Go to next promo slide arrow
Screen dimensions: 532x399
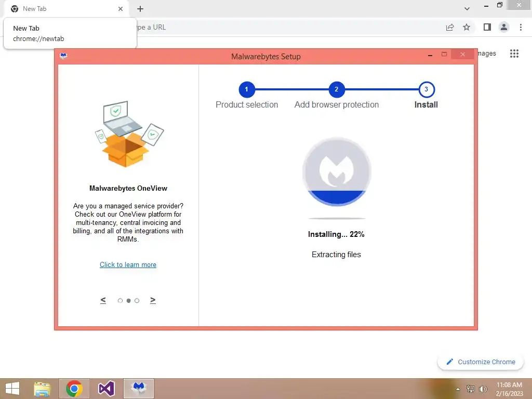point(153,300)
